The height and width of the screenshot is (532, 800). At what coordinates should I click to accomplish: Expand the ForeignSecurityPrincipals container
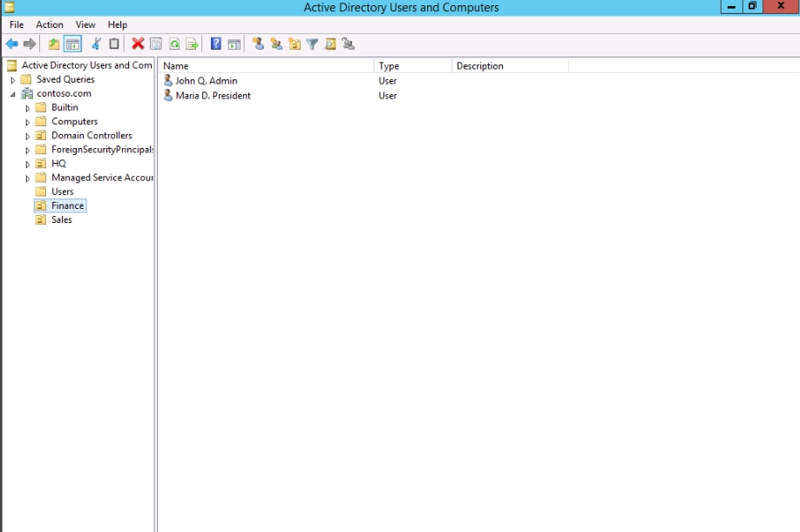28,151
